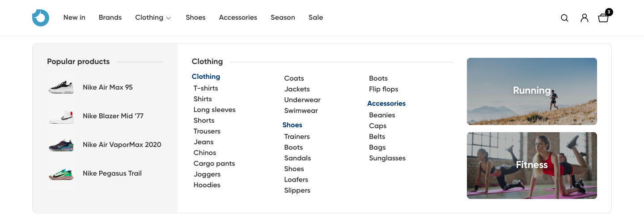Open the user account icon
Screen dimensions: 644x220
coord(584,18)
